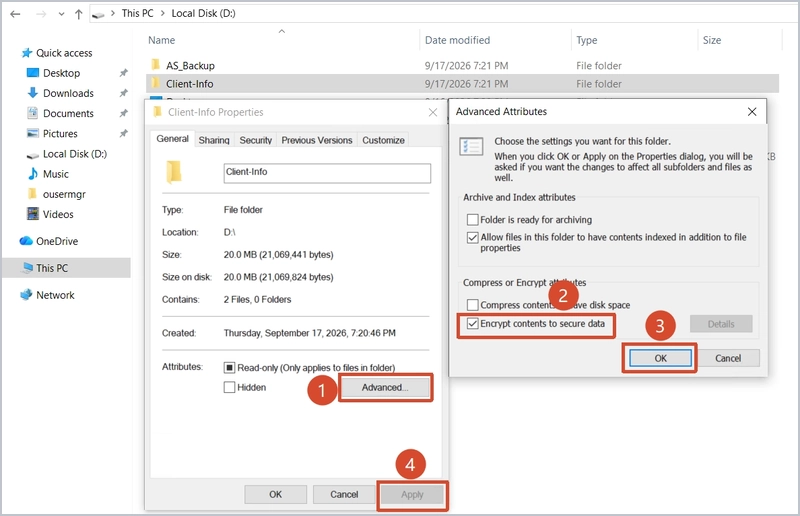The image size is (800, 516).
Task: Open the Advanced attributes button
Action: pos(385,387)
